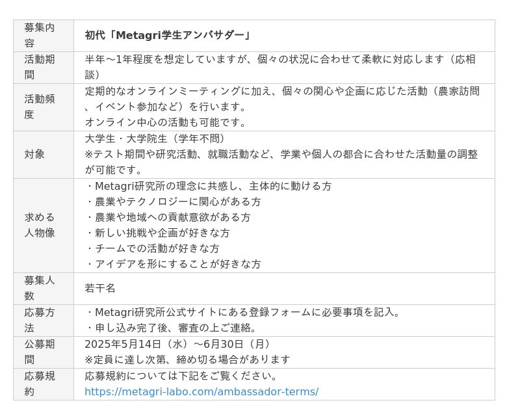Click the 応募方法 header cell
The image size is (520, 420).
tap(44, 321)
